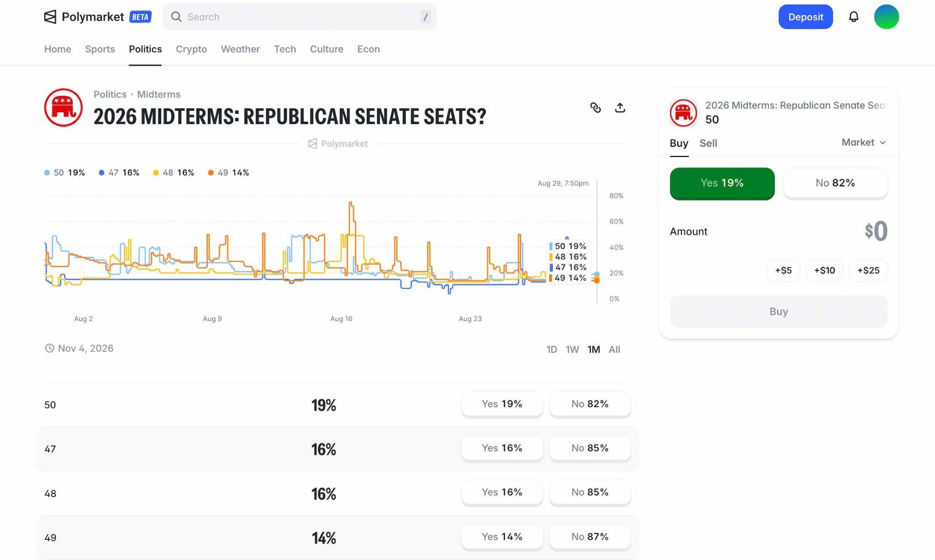
Task: Select Yes 19% in trade panel
Action: 722,183
